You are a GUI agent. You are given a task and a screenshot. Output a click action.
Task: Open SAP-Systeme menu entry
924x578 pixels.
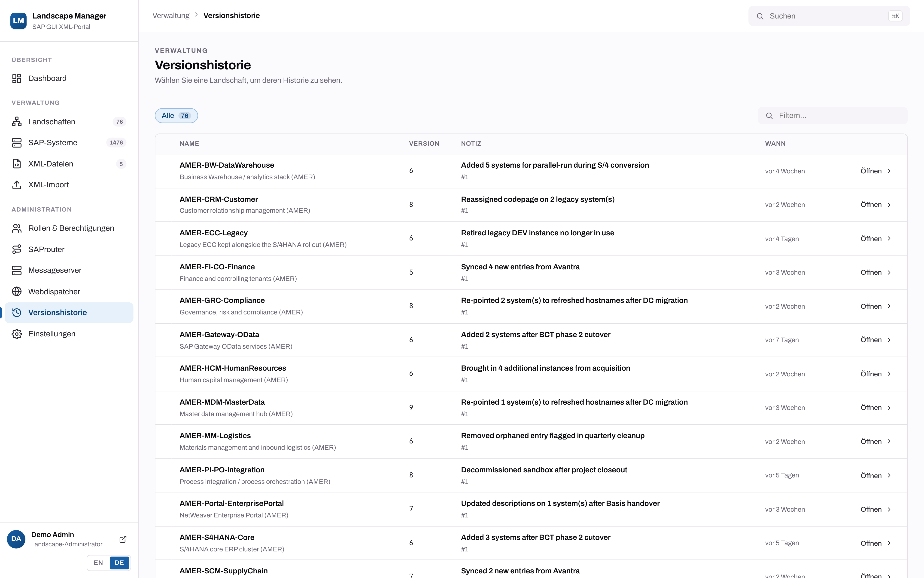pyautogui.click(x=69, y=143)
